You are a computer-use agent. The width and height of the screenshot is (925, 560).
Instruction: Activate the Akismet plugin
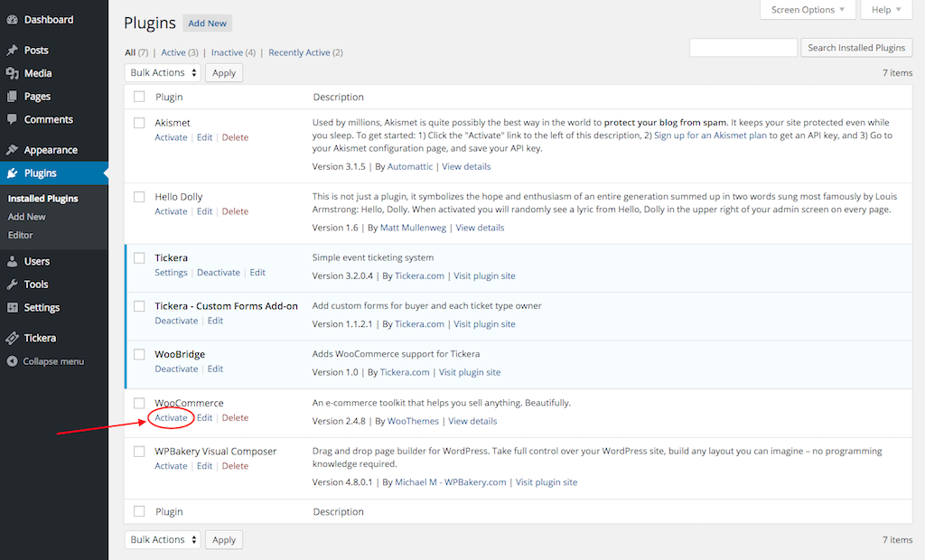coord(171,137)
